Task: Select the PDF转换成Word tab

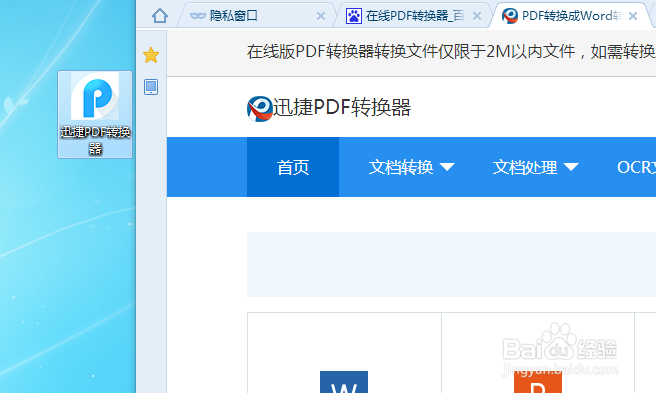Action: pyautogui.click(x=569, y=16)
